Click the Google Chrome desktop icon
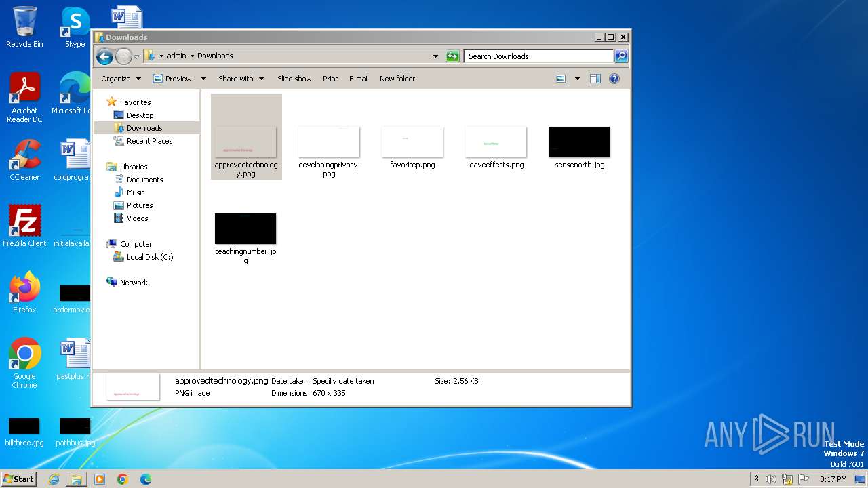The image size is (868, 488). (x=24, y=363)
